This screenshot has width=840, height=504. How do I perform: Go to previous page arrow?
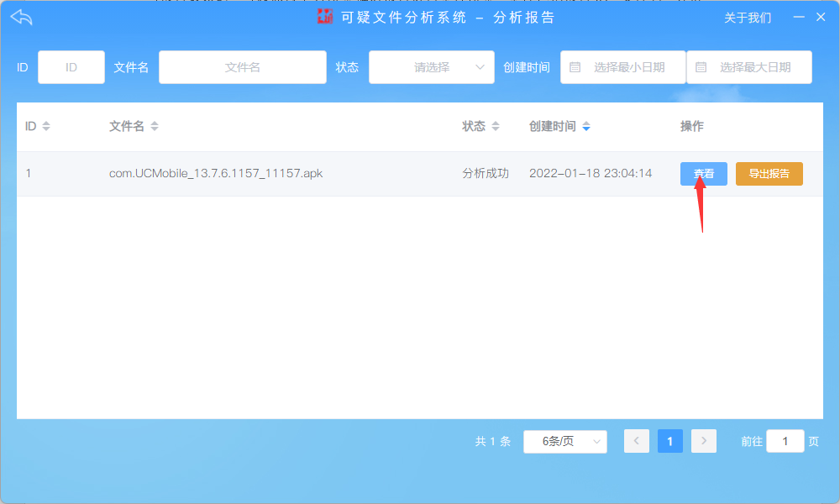coord(637,441)
